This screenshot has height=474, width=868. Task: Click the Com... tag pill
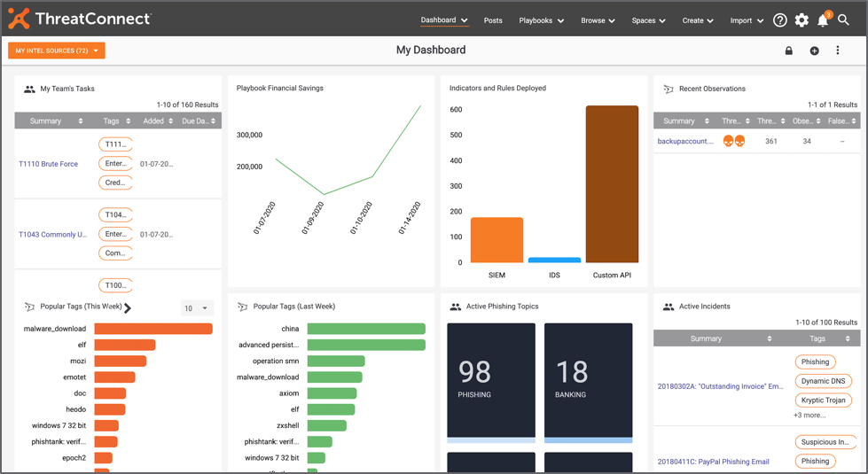pyautogui.click(x=115, y=253)
